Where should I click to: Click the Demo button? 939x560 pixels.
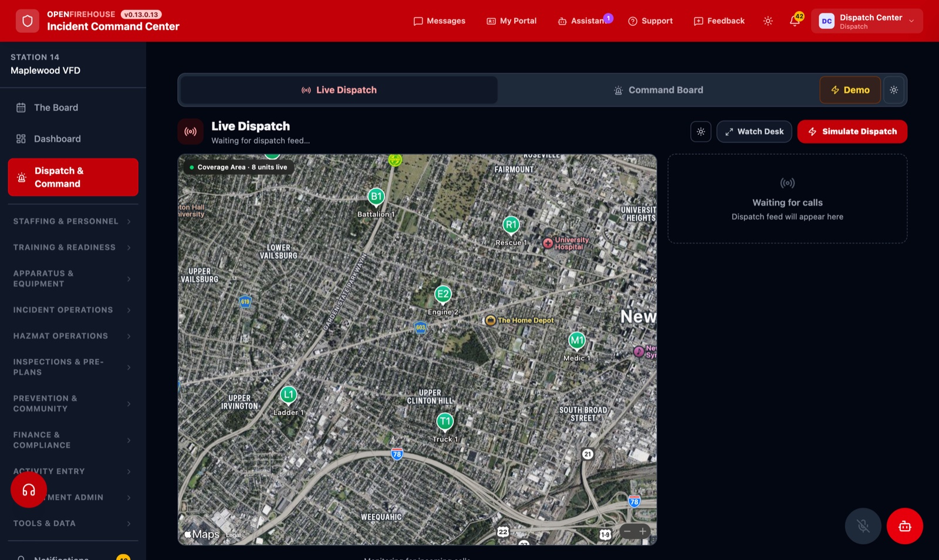tap(850, 90)
